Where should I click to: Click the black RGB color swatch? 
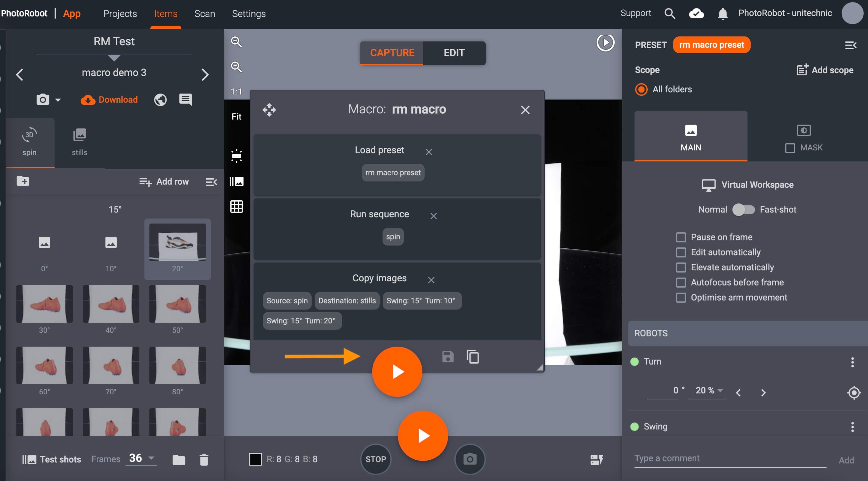[x=255, y=459]
